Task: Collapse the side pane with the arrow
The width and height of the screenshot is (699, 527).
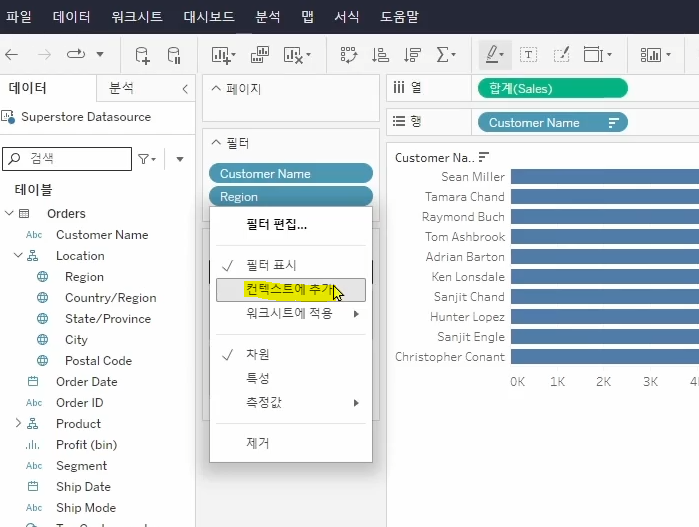Action: coord(185,89)
